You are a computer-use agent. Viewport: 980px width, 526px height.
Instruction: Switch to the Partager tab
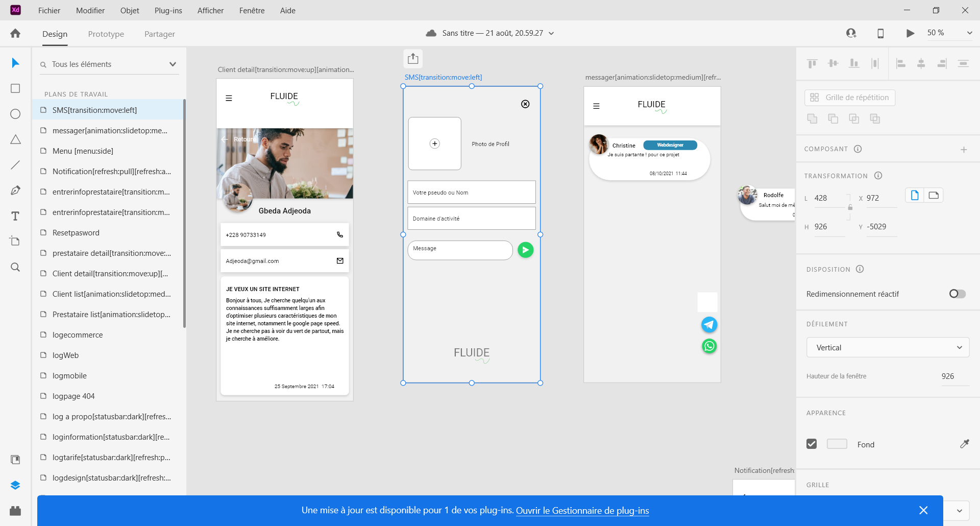pos(160,34)
